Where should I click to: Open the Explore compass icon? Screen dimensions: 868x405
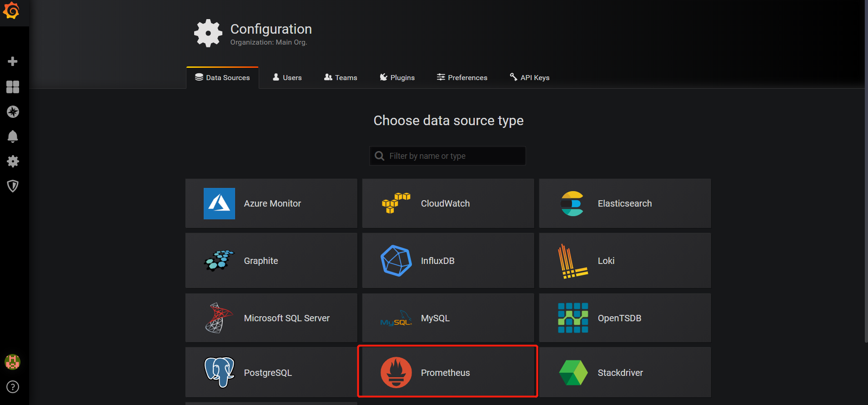coord(13,111)
